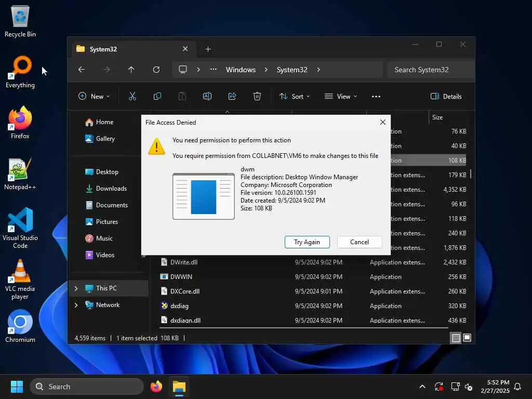Viewport: 532px width, 399px height.
Task: Click the PC monitor icon in address bar
Action: [183, 70]
